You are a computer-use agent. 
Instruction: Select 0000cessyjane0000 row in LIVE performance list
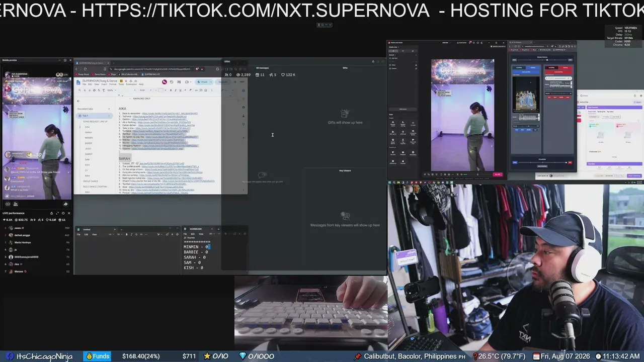[x=37, y=257]
